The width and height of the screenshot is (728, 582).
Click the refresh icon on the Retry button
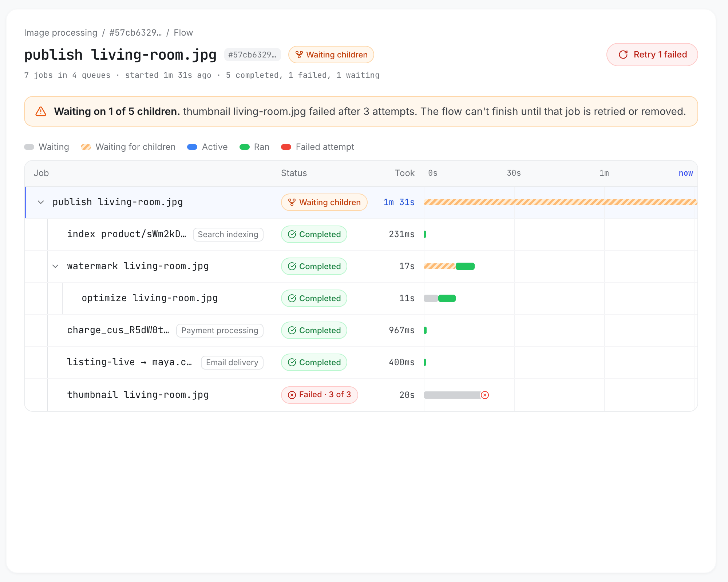[x=623, y=55]
